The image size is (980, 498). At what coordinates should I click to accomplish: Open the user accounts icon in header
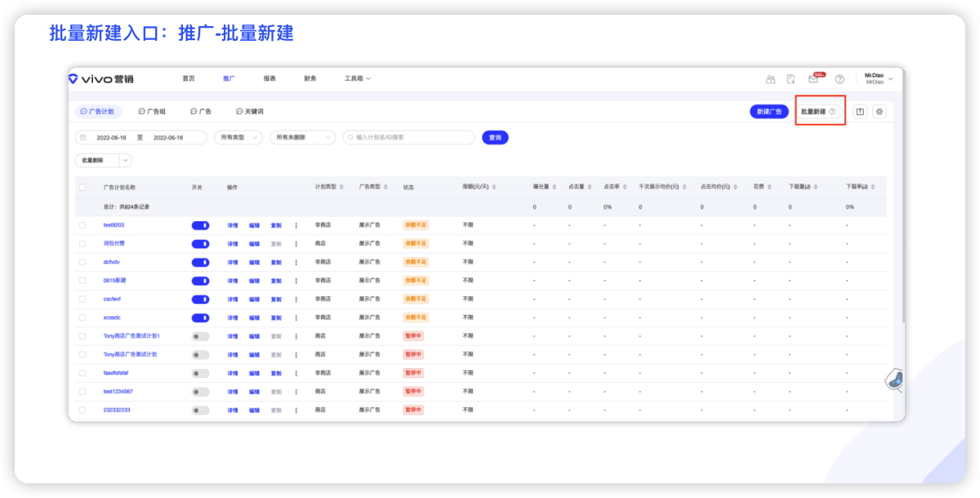pos(770,79)
